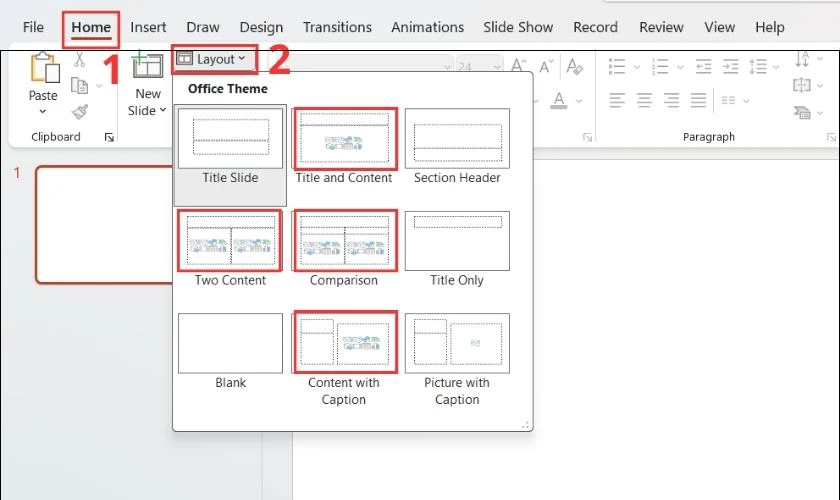This screenshot has height=500, width=840.
Task: Click the Align Left icon
Action: tap(617, 100)
